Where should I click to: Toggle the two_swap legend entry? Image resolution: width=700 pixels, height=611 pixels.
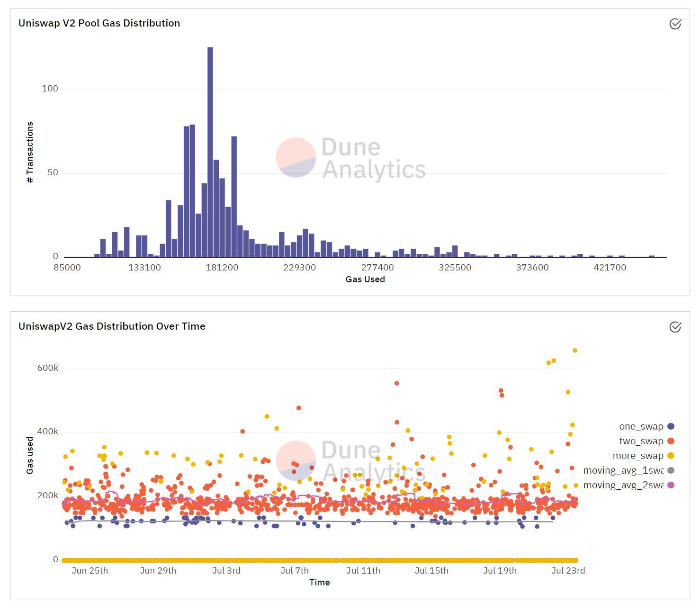[x=646, y=441]
